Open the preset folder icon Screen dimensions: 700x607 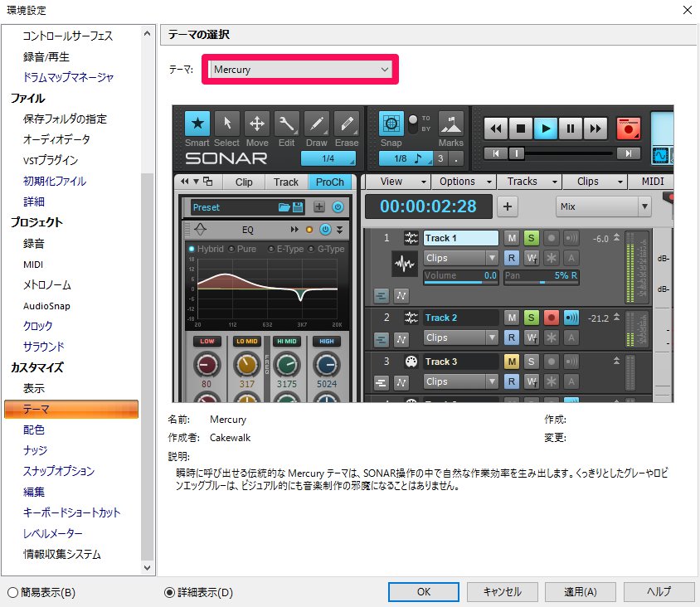[284, 207]
